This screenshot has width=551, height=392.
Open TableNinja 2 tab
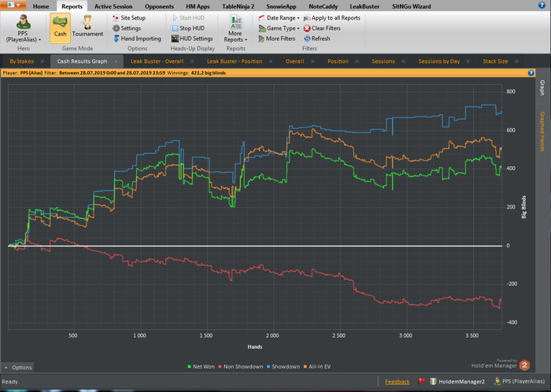[x=239, y=6]
